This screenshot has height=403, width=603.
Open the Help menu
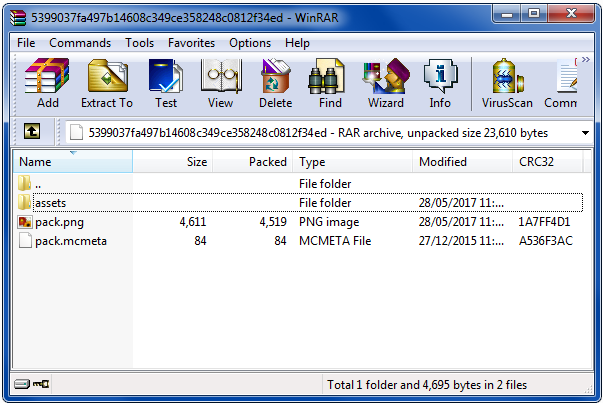pyautogui.click(x=297, y=43)
